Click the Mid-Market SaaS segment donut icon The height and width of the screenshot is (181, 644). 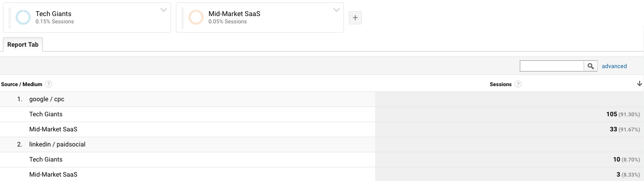(196, 18)
